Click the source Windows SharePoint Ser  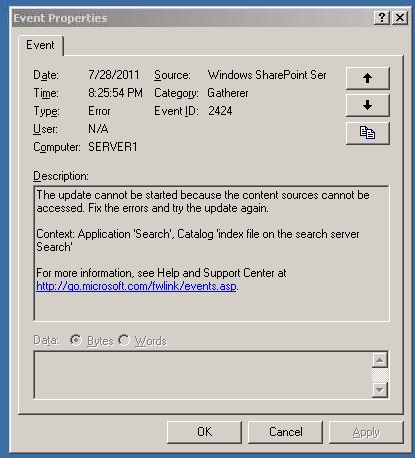[267, 75]
